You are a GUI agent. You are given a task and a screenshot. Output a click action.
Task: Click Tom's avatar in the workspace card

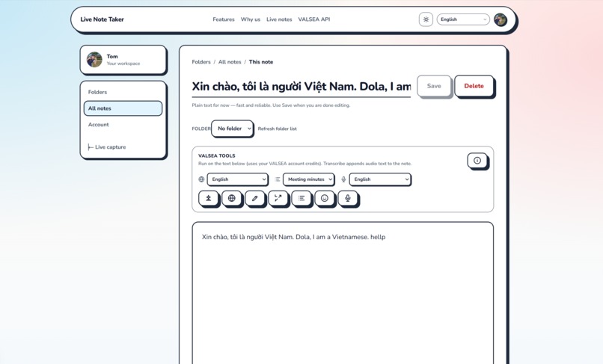coord(94,60)
